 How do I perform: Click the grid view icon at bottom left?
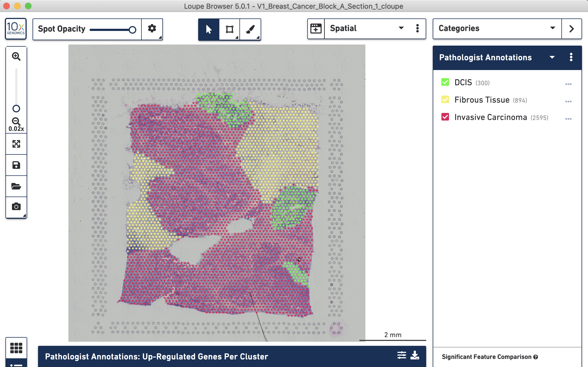(x=16, y=348)
